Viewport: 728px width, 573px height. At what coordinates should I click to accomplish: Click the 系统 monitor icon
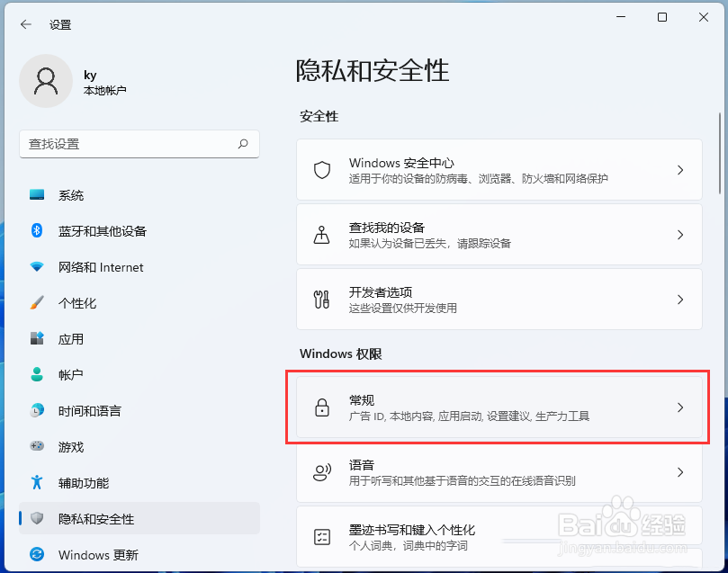click(37, 195)
